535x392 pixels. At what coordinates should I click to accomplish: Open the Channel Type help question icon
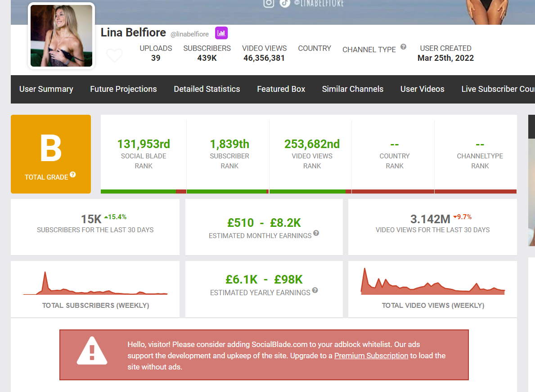point(403,47)
